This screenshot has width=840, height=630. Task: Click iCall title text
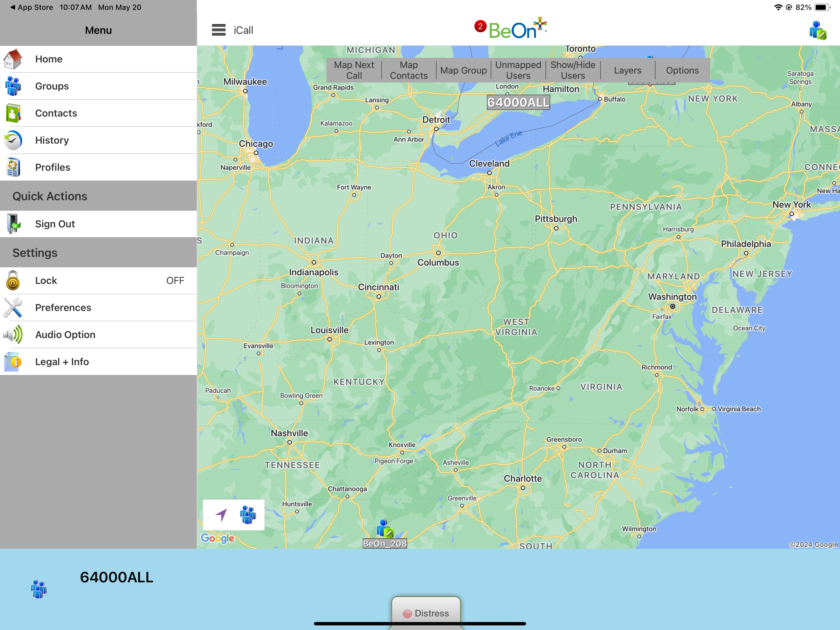(x=244, y=30)
